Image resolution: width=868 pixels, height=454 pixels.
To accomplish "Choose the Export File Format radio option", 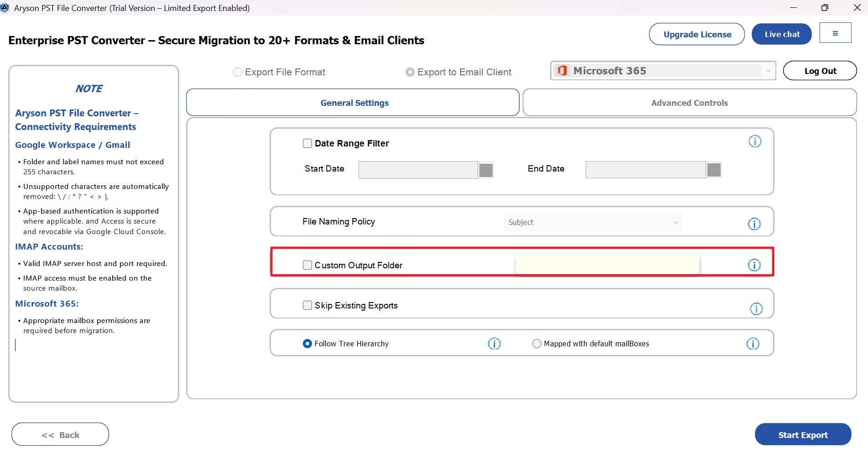I will [x=238, y=72].
